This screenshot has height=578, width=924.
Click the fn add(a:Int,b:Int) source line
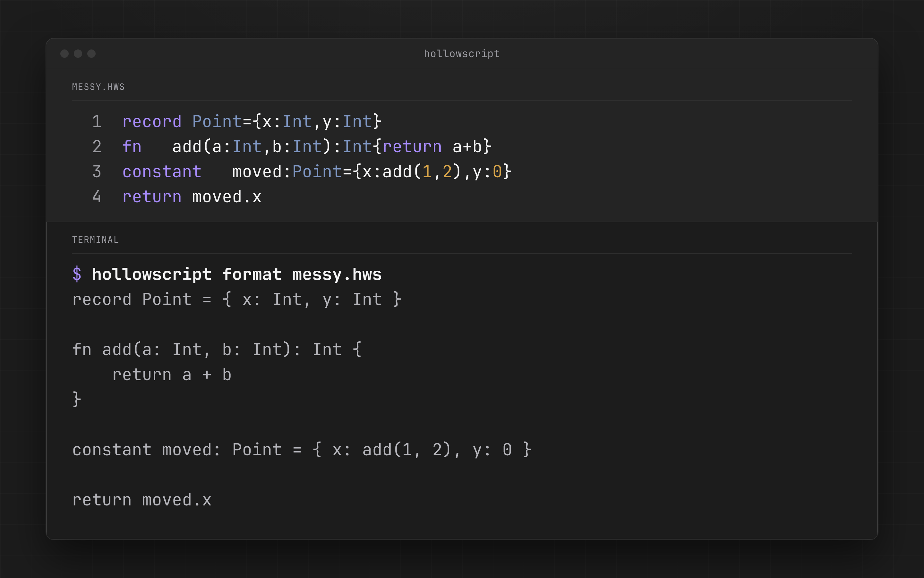[x=307, y=147]
